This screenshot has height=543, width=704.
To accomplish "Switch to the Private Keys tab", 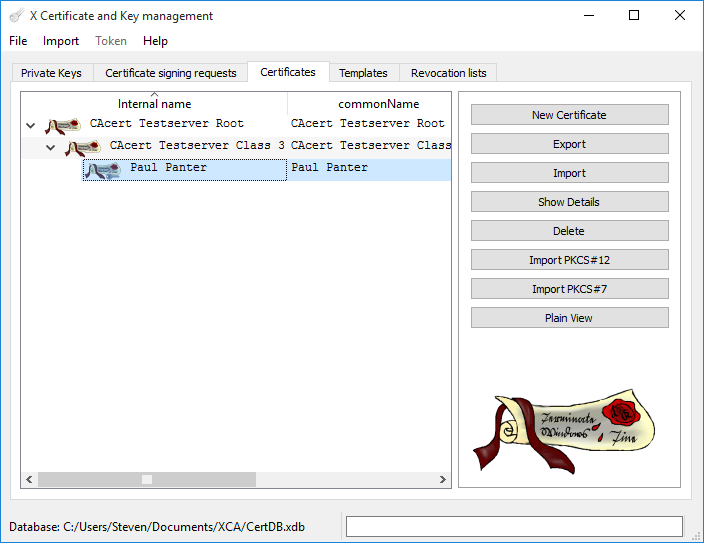I will click(x=51, y=73).
